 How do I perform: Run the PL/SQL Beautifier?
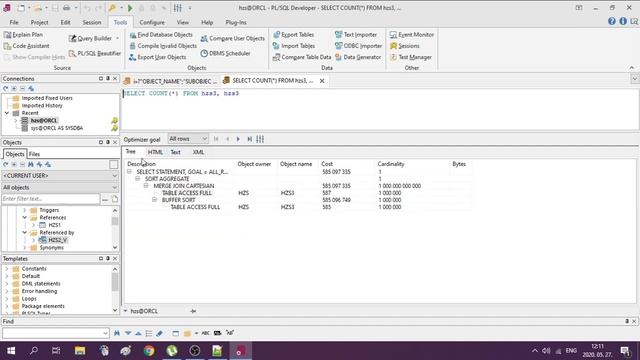95,53
